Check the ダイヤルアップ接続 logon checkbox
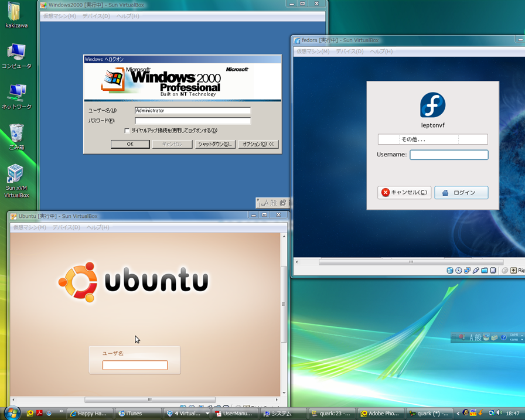This screenshot has width=525, height=420. click(x=127, y=131)
